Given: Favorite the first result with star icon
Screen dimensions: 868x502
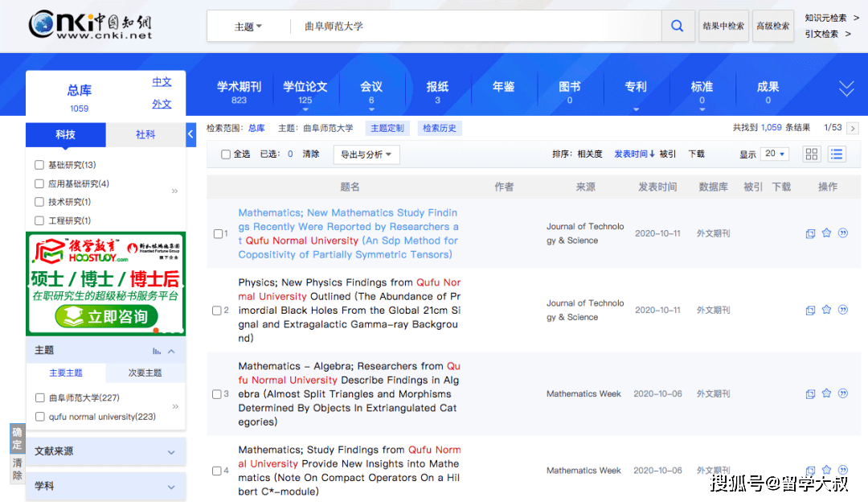Looking at the screenshot, I should coord(826,233).
